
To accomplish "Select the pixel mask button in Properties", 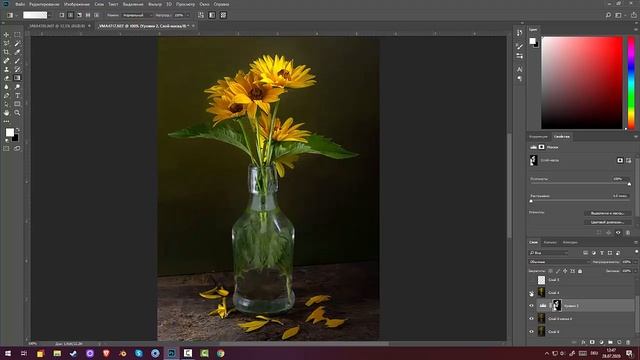I will 620,160.
